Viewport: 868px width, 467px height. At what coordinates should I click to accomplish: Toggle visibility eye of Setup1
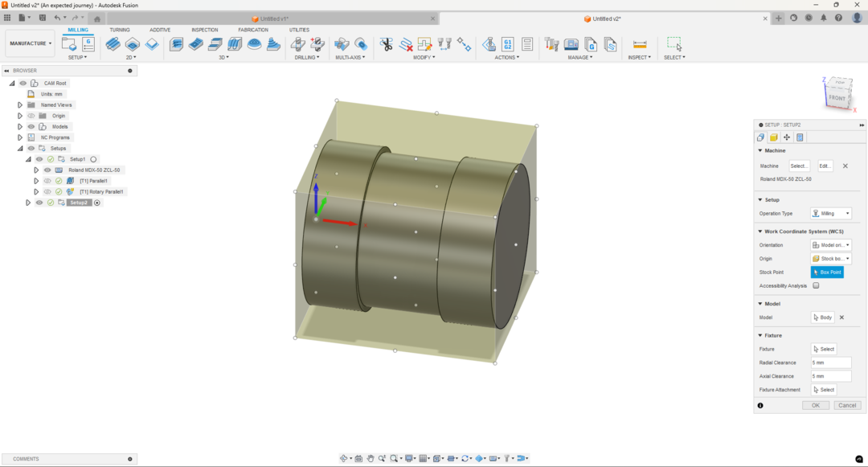click(39, 159)
